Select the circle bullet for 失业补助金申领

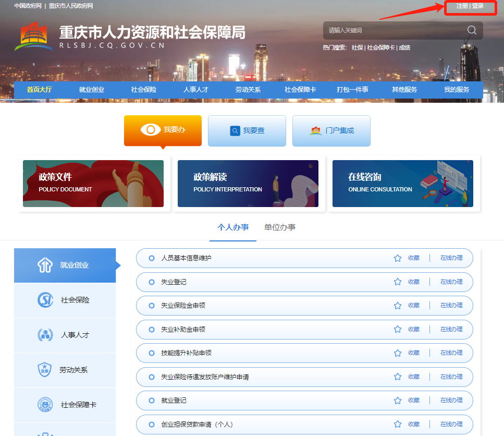point(151,329)
